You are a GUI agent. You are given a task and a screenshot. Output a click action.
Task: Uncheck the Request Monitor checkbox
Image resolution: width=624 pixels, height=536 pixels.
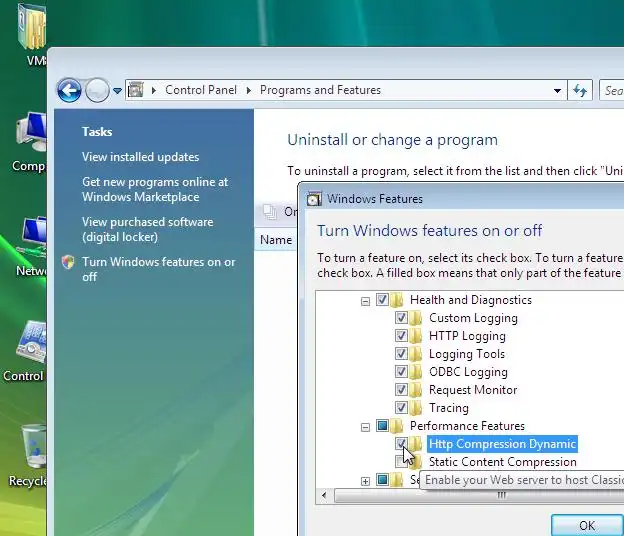401,390
